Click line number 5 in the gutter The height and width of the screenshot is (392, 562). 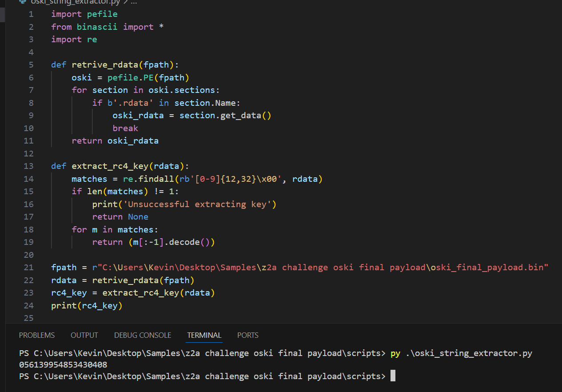[31, 65]
